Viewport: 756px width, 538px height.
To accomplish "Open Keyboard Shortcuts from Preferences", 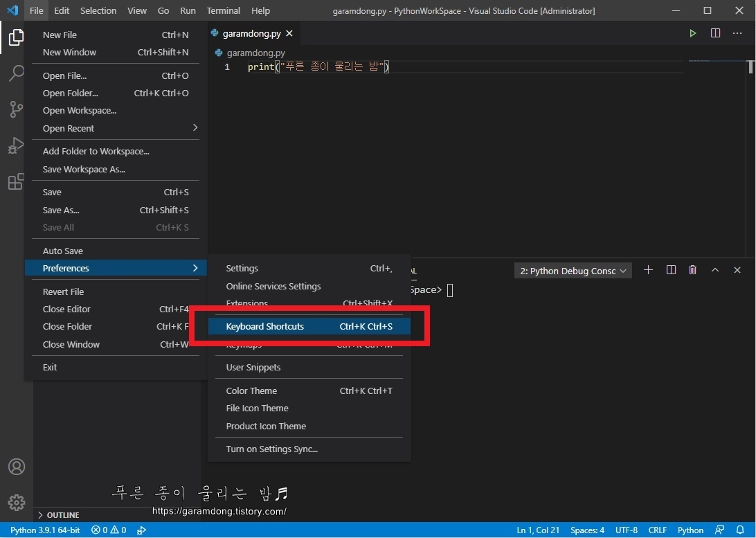I will pos(309,326).
